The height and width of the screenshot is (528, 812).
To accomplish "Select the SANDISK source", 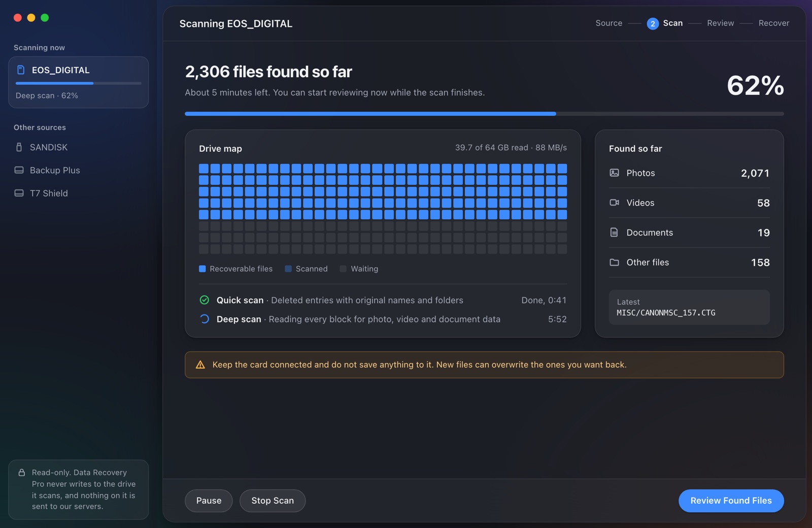I will pyautogui.click(x=79, y=147).
